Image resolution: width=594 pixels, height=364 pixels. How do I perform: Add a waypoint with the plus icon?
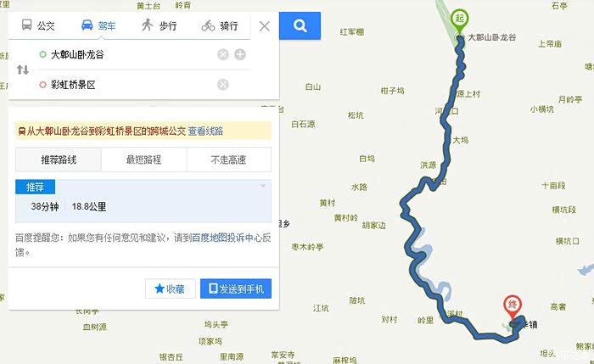coord(240,54)
